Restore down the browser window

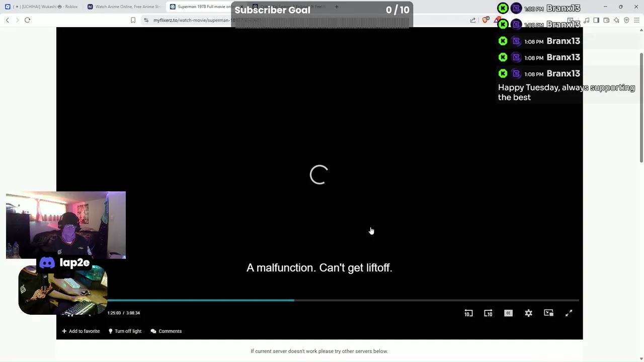[x=621, y=7]
